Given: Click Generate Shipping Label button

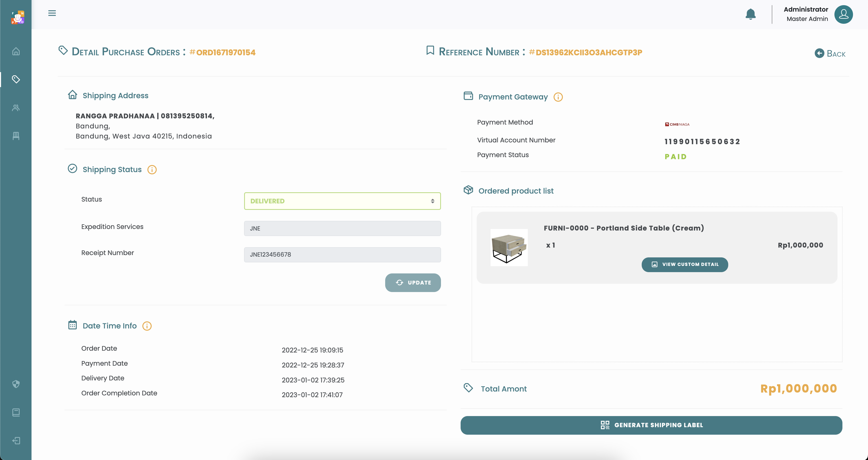Looking at the screenshot, I should [651, 425].
